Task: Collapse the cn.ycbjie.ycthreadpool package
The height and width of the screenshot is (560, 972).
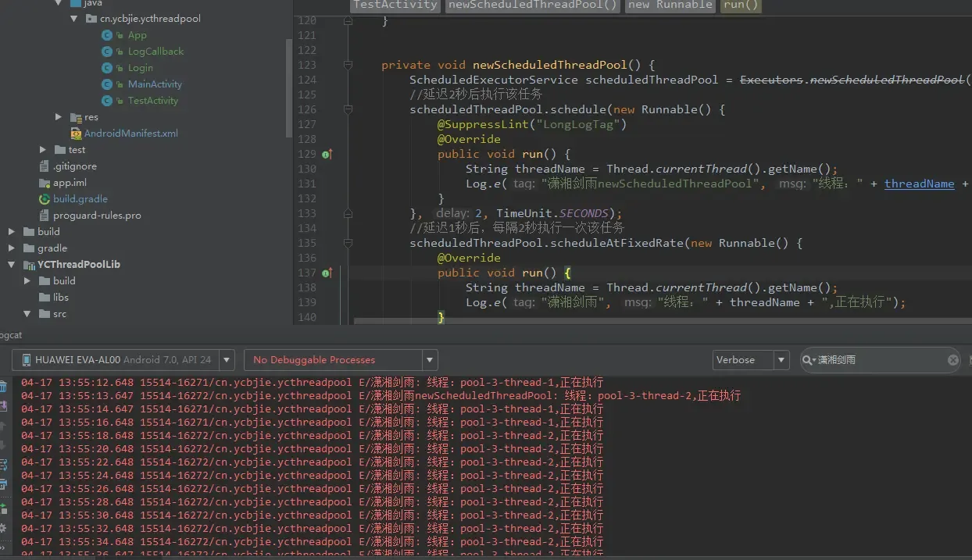Action: (75, 19)
